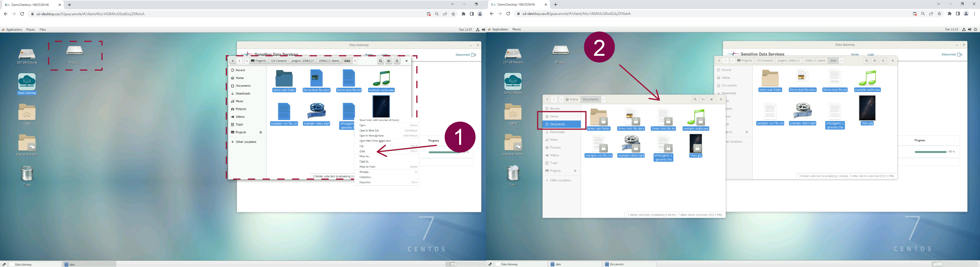Click project_2006117 breadcrumb in 11:07 data window

(x=303, y=61)
